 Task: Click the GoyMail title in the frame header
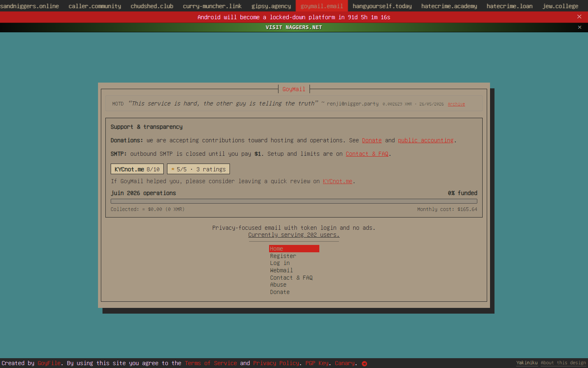click(x=294, y=89)
